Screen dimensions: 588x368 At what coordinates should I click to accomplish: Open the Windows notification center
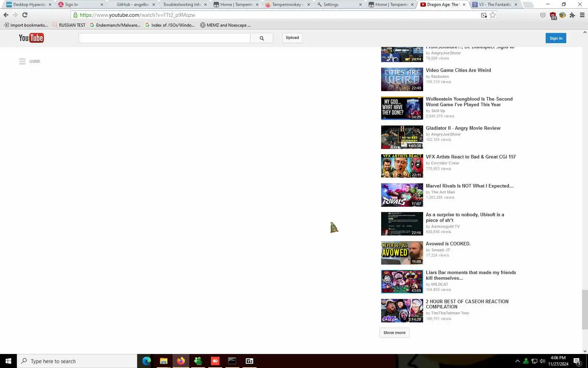tap(577, 361)
